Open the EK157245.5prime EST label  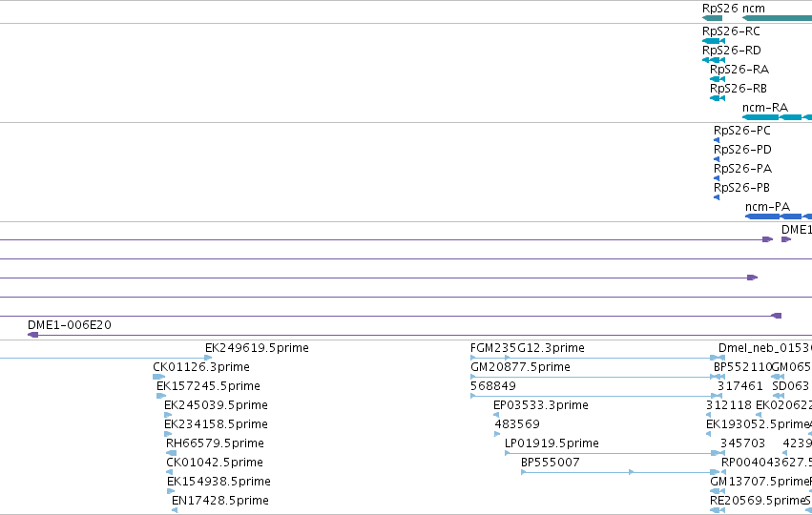[208, 386]
